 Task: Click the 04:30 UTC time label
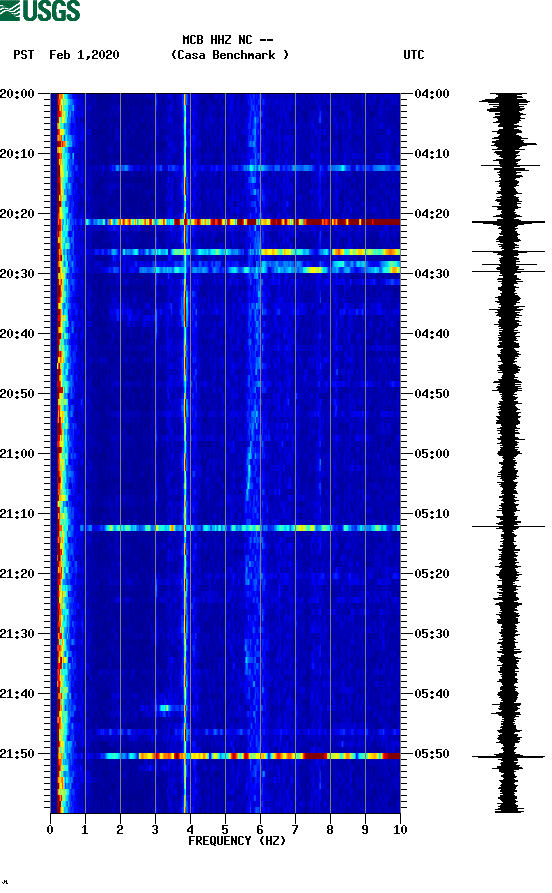click(432, 273)
